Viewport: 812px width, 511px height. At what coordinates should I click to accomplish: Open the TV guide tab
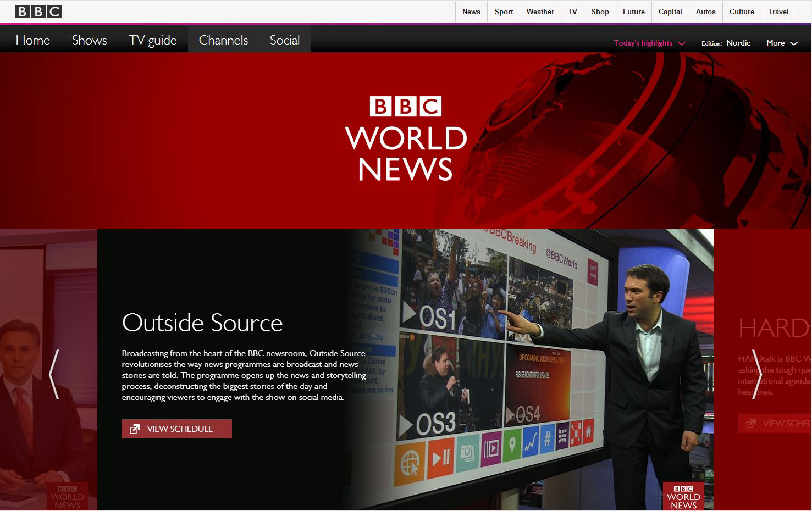pos(153,40)
